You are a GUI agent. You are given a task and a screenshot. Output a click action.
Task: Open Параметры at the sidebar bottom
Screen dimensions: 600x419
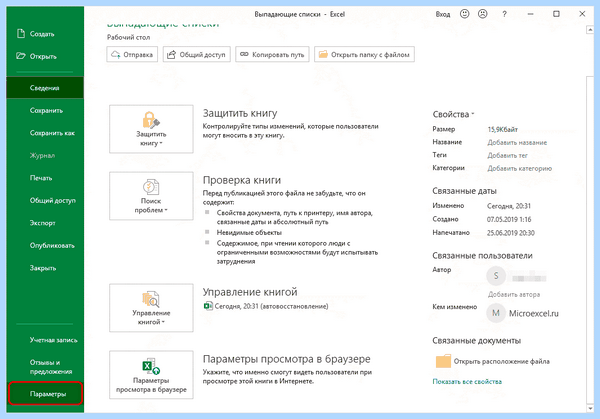click(45, 393)
